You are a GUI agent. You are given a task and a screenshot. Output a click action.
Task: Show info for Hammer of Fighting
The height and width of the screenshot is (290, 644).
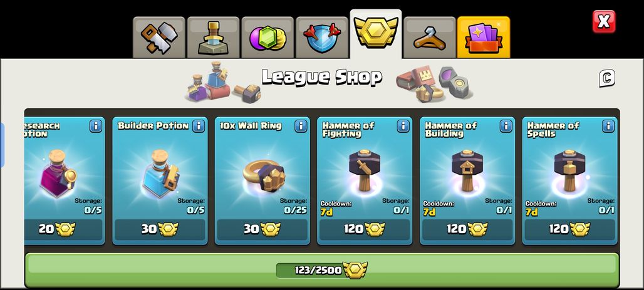coord(403,126)
